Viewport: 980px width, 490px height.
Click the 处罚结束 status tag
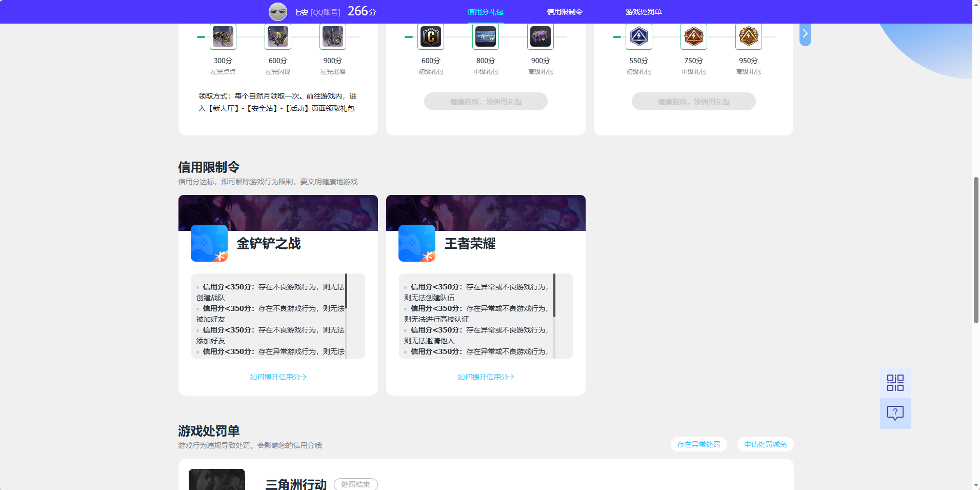[356, 484]
